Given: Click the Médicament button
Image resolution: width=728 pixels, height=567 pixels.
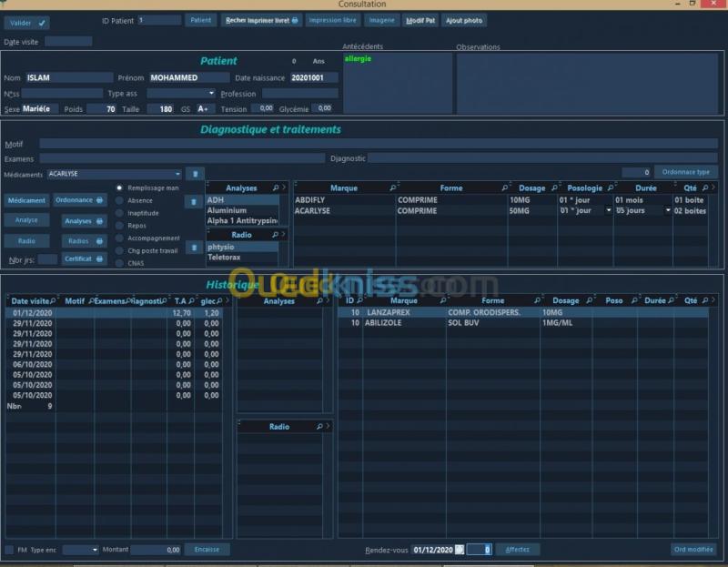Looking at the screenshot, I should [26, 200].
